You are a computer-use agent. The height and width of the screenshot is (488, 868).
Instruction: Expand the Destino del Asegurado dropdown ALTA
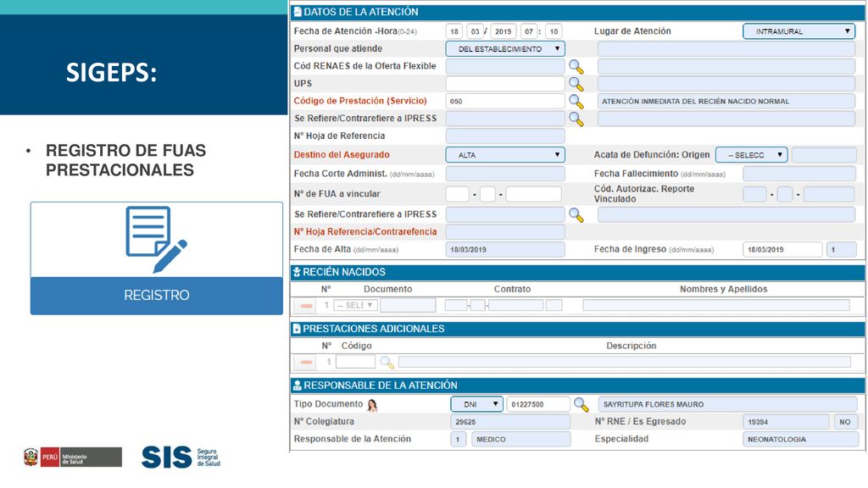[x=505, y=155]
